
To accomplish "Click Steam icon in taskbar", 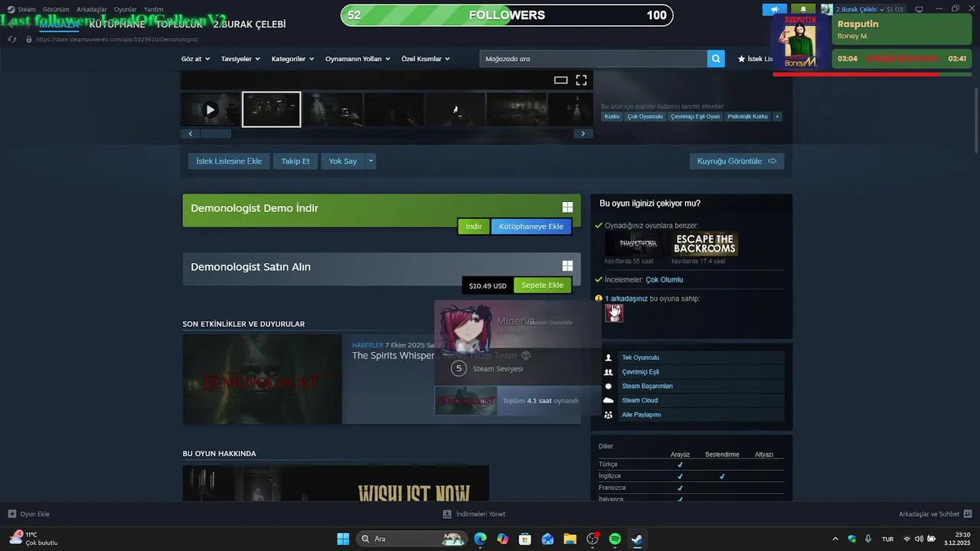I will (637, 539).
